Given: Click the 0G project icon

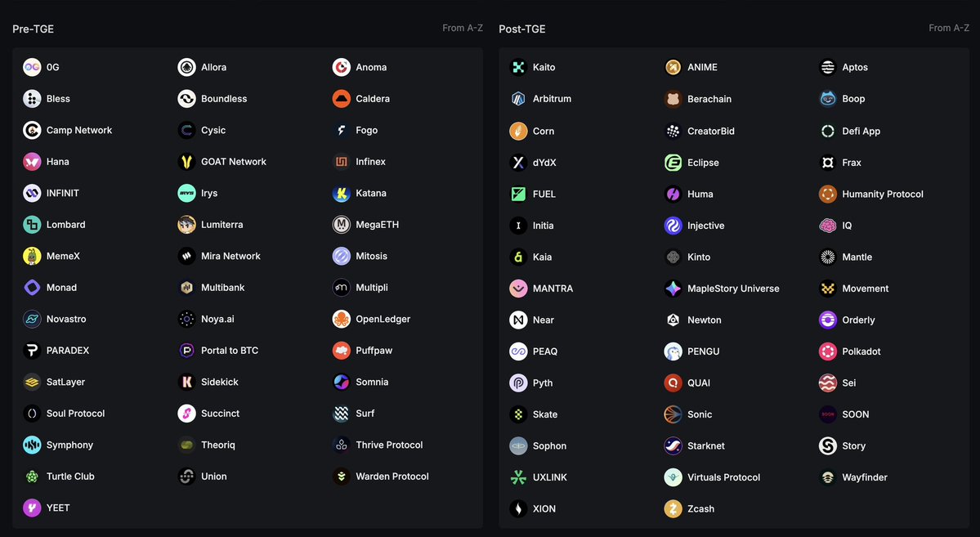Looking at the screenshot, I should [32, 67].
